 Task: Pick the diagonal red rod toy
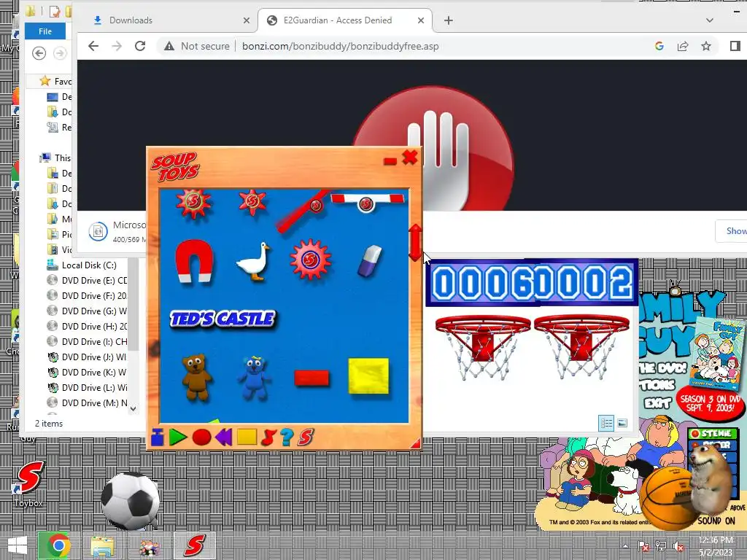coord(302,211)
